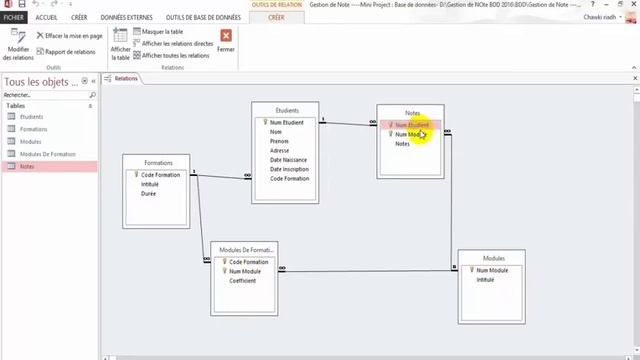Click Num Etudiant field in Etudiants table

[287, 122]
